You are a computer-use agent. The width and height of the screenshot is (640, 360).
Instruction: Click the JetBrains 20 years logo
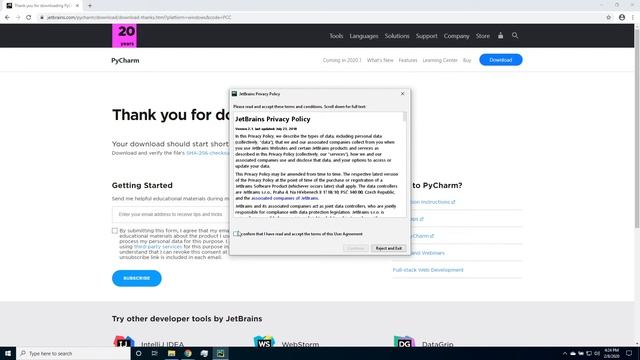point(124,36)
